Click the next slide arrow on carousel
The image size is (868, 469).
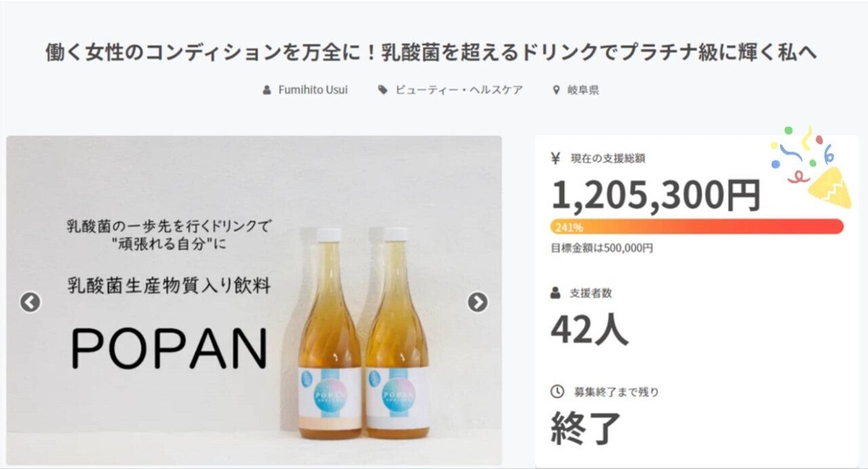click(477, 302)
